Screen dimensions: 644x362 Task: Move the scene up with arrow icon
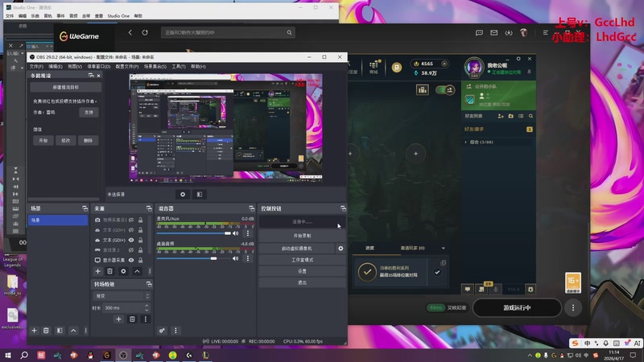click(x=73, y=331)
